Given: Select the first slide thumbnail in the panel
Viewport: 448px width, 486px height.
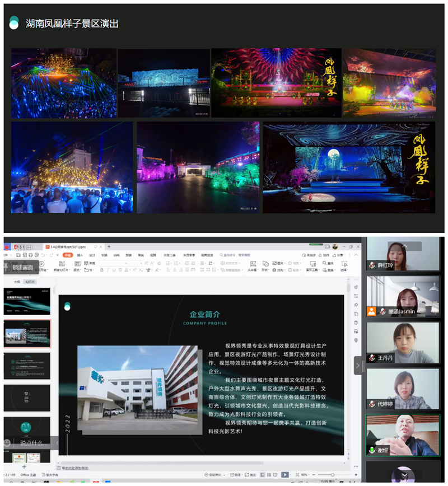Looking at the screenshot, I should [x=27, y=301].
